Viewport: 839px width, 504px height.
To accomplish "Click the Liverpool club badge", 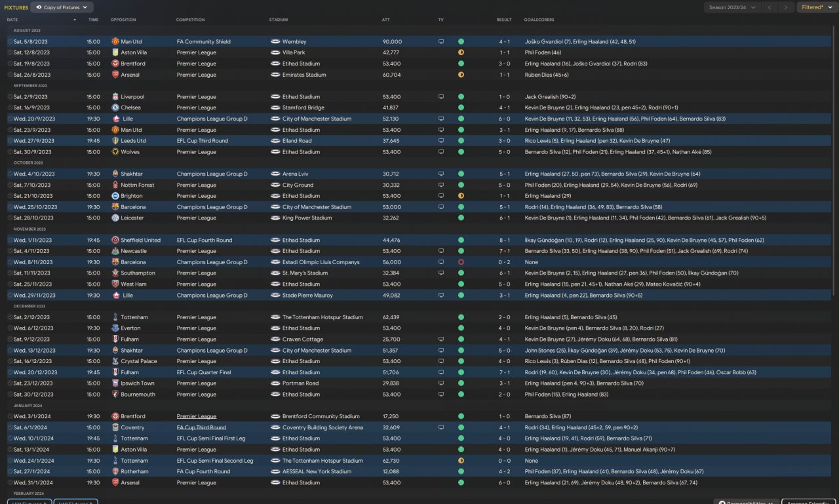I will click(x=115, y=96).
